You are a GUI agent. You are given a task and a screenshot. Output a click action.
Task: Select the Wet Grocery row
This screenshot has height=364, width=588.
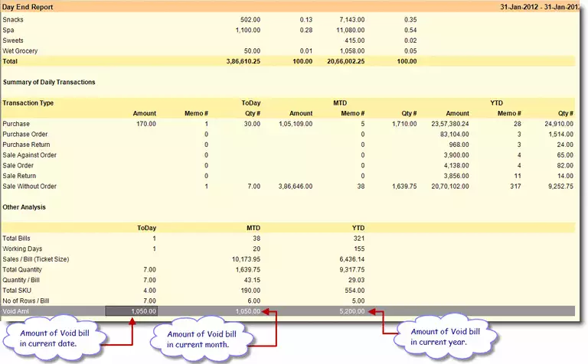coord(20,50)
